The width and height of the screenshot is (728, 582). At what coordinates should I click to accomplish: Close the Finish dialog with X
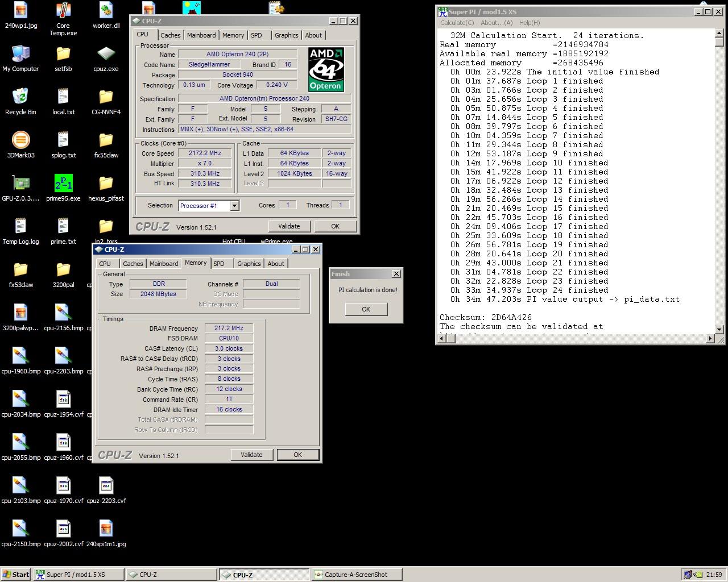(396, 274)
